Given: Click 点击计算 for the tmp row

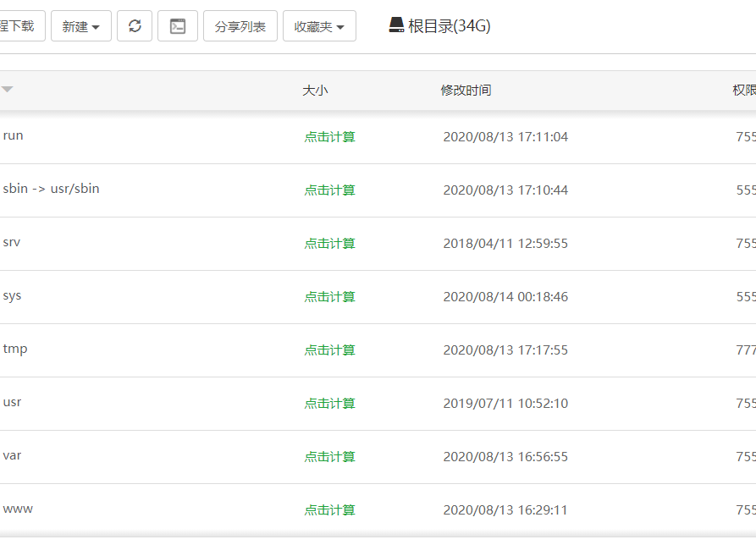Looking at the screenshot, I should [x=330, y=350].
